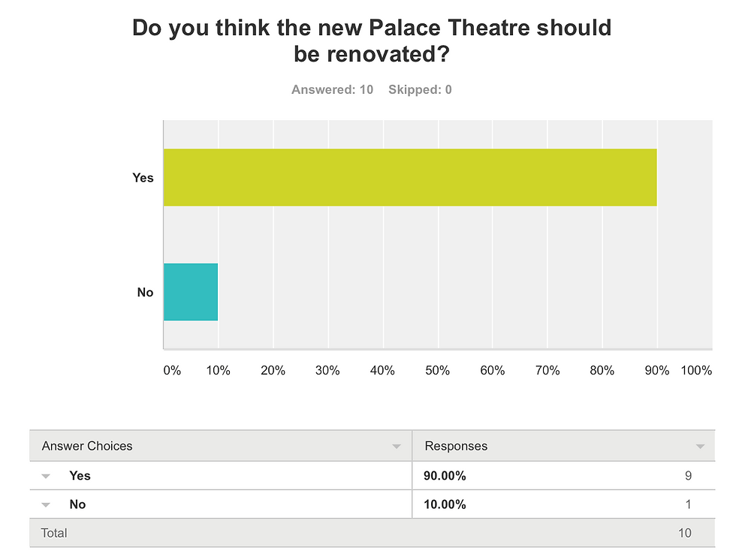This screenshot has width=736, height=560.
Task: Click the 50% axis label
Action: click(x=437, y=371)
